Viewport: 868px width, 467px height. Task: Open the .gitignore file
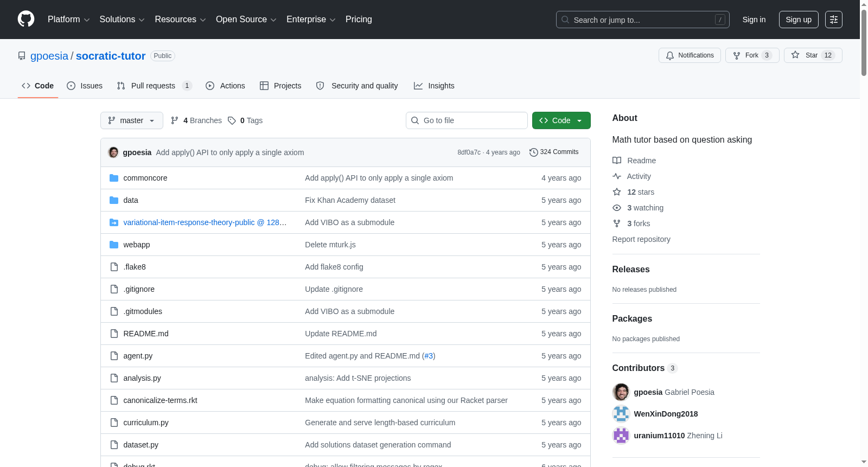coord(139,289)
